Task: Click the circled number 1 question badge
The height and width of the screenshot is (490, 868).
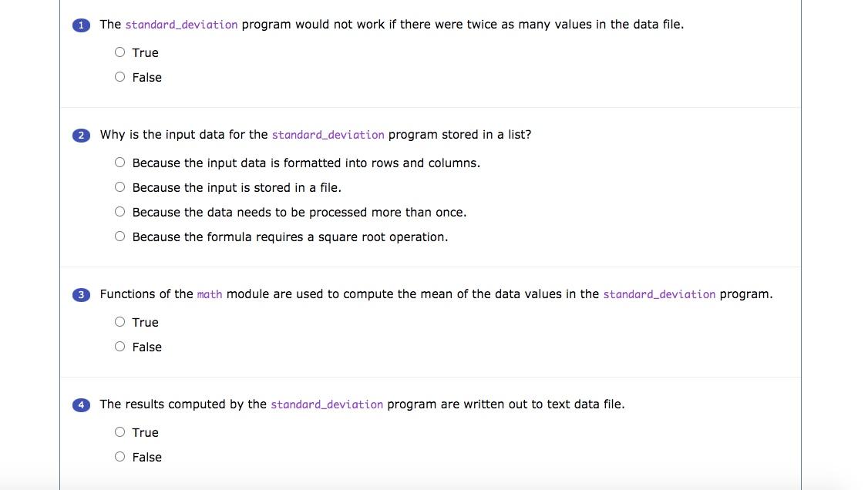Action: (81, 25)
